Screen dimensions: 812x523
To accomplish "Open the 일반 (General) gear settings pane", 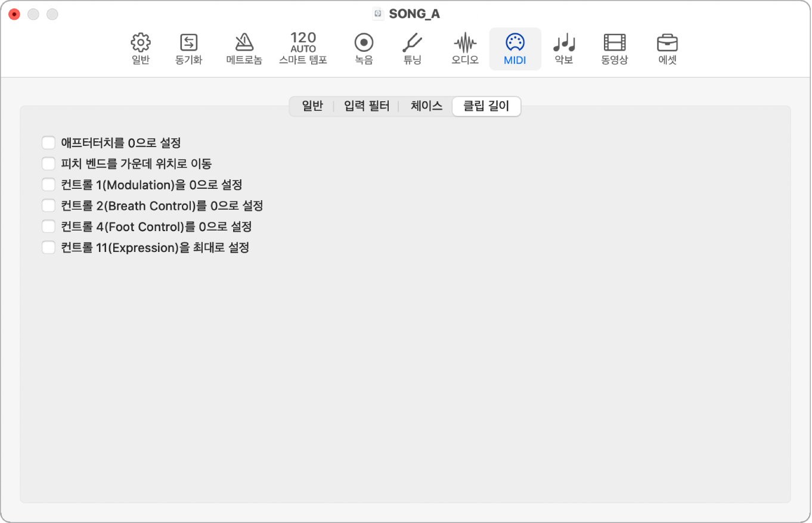I will coord(141,49).
